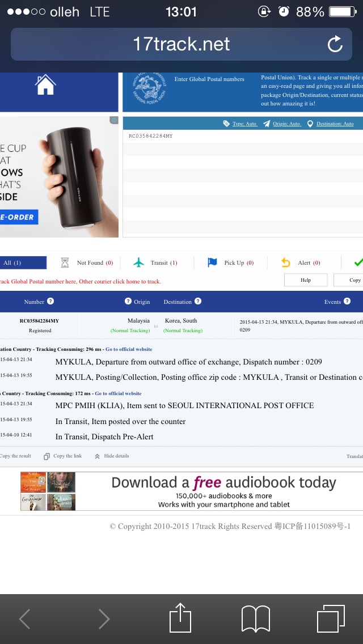Open the Type: Auto selector
Screen dimensions: 363x644
pos(240,124)
